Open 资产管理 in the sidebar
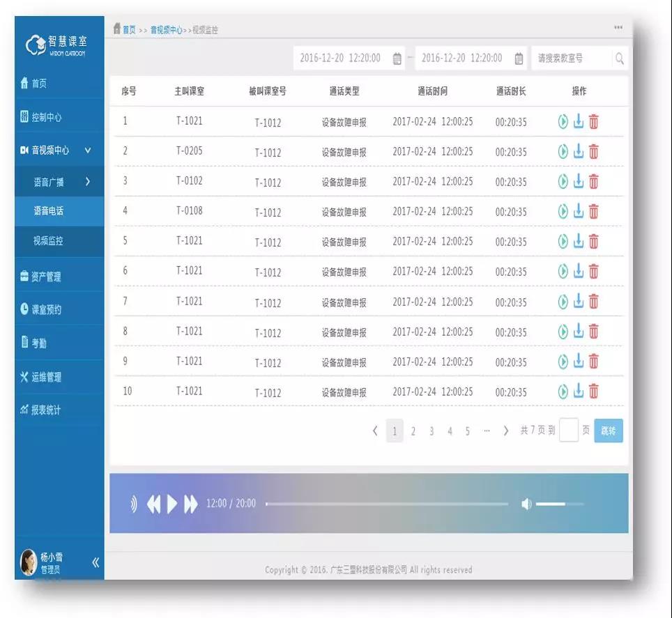This screenshot has height=618, width=672. [46, 277]
